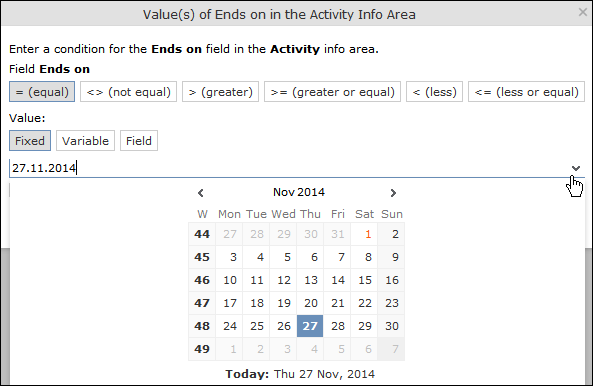Choose the >= (greater or equal) operator
The height and width of the screenshot is (386, 593).
[x=332, y=92]
